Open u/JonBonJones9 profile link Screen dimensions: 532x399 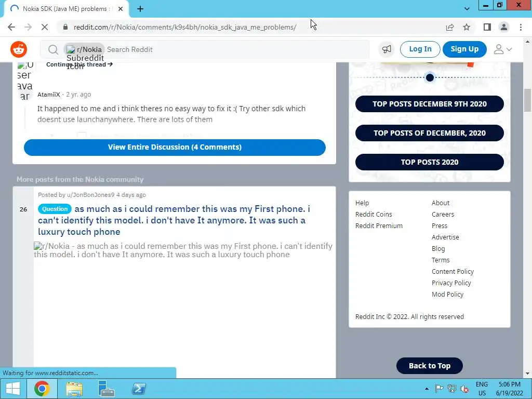[x=90, y=195]
